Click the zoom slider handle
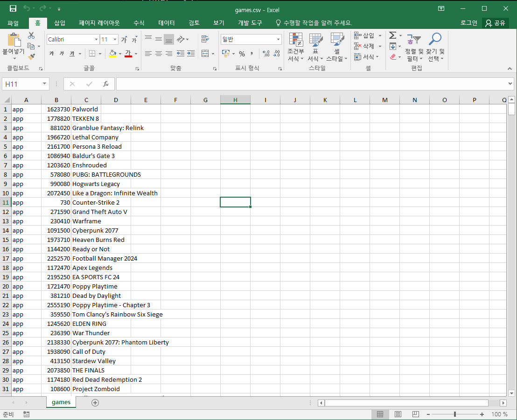 point(454,414)
